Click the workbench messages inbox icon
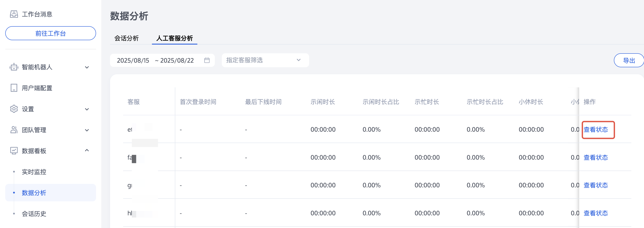The width and height of the screenshot is (644, 228). point(14,14)
